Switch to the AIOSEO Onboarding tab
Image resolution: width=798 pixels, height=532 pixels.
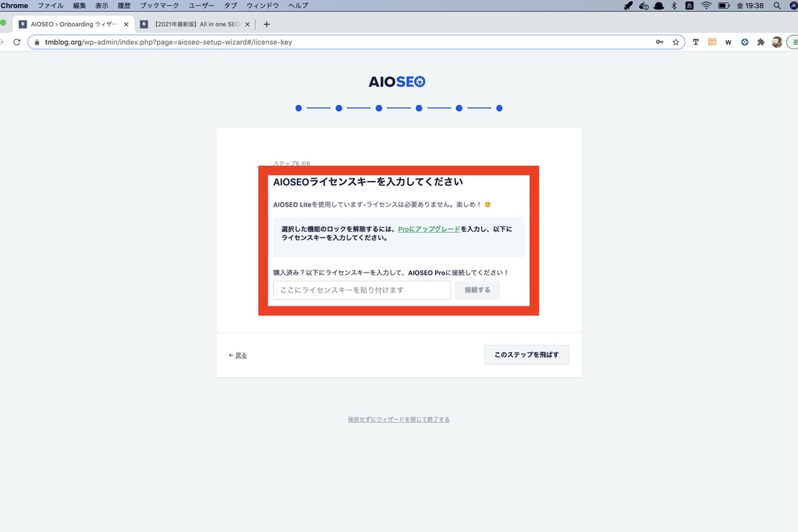73,24
